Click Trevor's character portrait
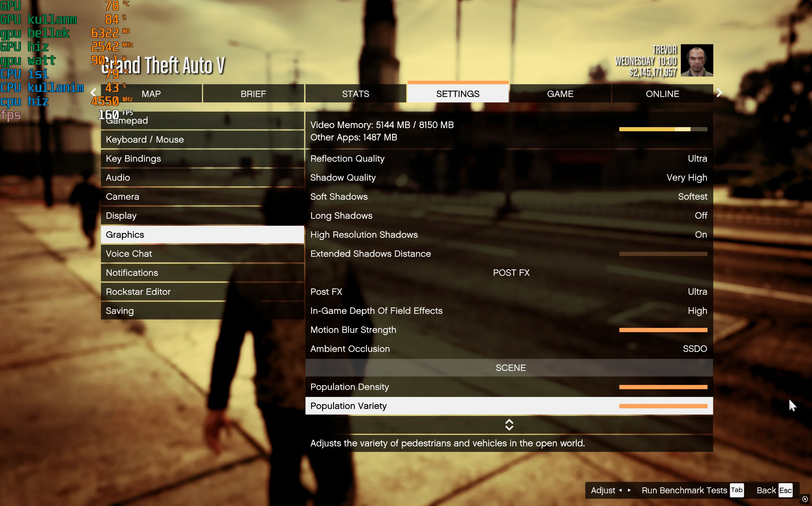 (x=696, y=60)
